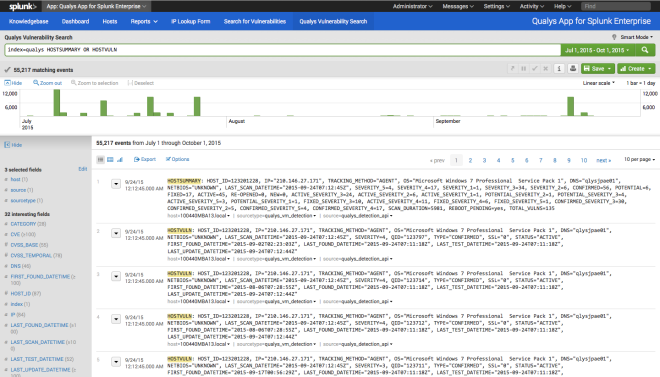Open the App selector dropdown
This screenshot has height=377, width=660.
pos(96,6)
